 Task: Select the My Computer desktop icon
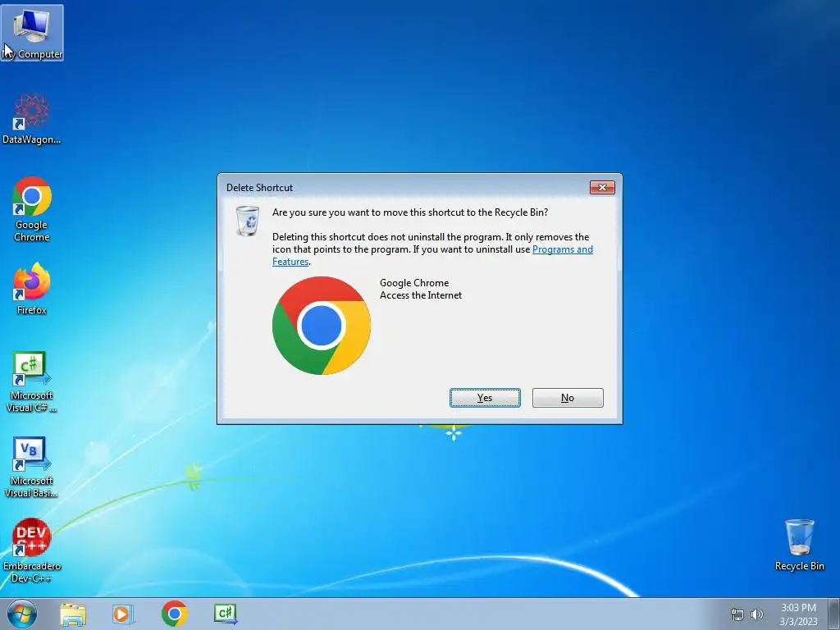click(x=32, y=33)
